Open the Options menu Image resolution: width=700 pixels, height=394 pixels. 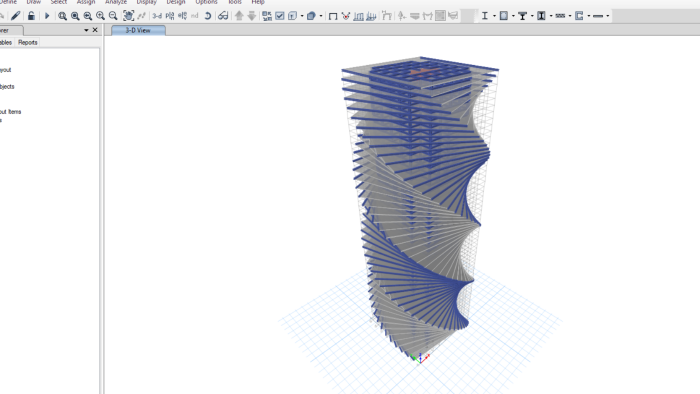pos(206,2)
